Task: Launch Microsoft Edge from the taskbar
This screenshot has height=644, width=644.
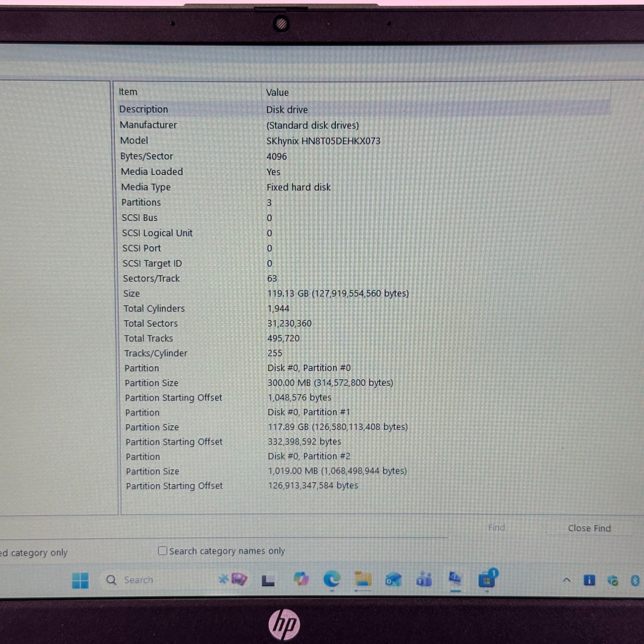Action: (331, 580)
